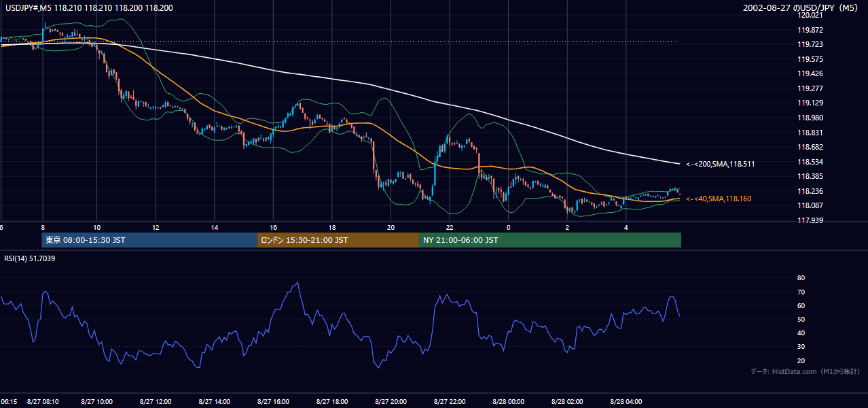The image size is (868, 408).
Task: Click the RSI scale value 50
Action: (x=801, y=319)
